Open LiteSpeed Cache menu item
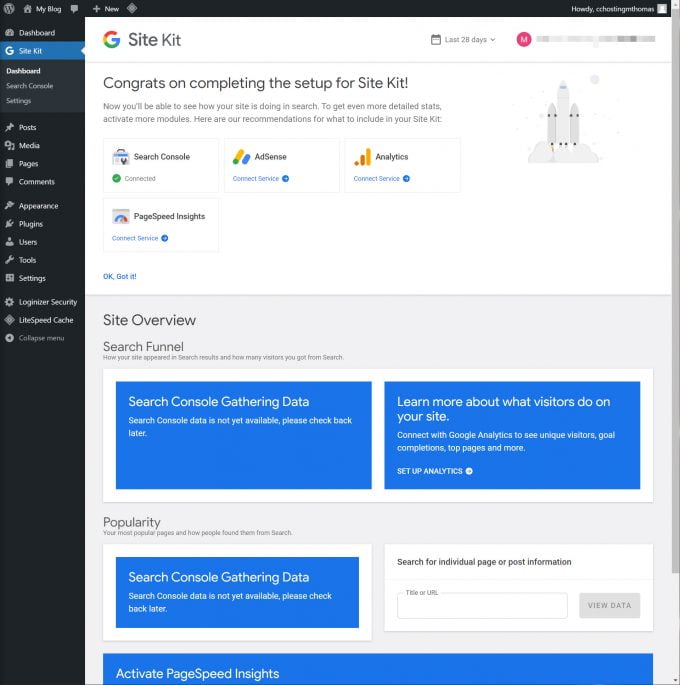Viewport: 680px width, 685px height. pyautogui.click(x=45, y=320)
